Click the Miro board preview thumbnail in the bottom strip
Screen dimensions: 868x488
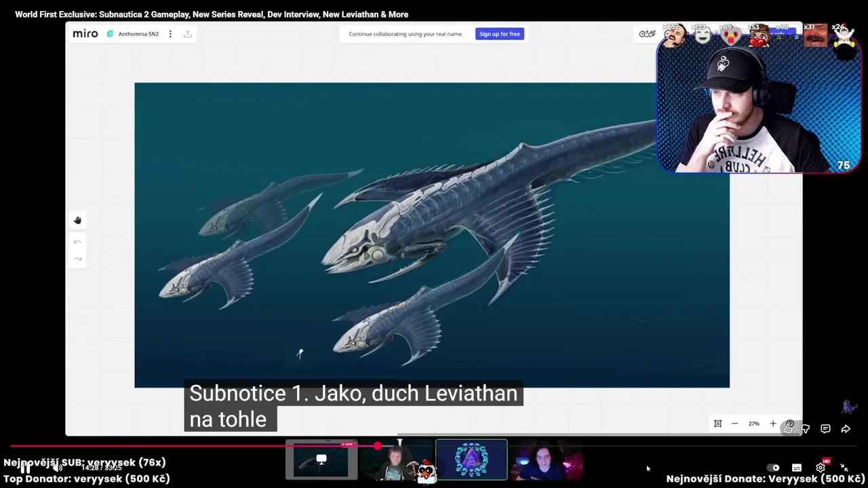[321, 460]
